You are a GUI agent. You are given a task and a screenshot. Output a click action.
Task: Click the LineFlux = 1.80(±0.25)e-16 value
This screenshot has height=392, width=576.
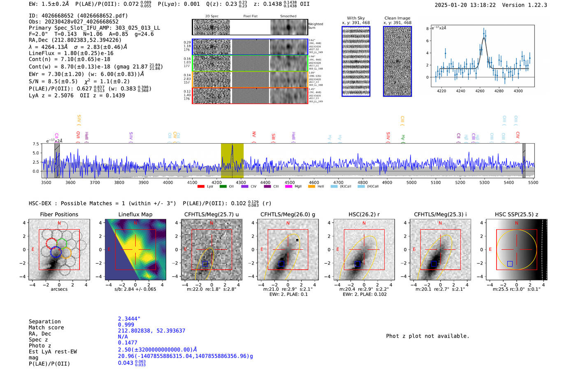coord(71,53)
